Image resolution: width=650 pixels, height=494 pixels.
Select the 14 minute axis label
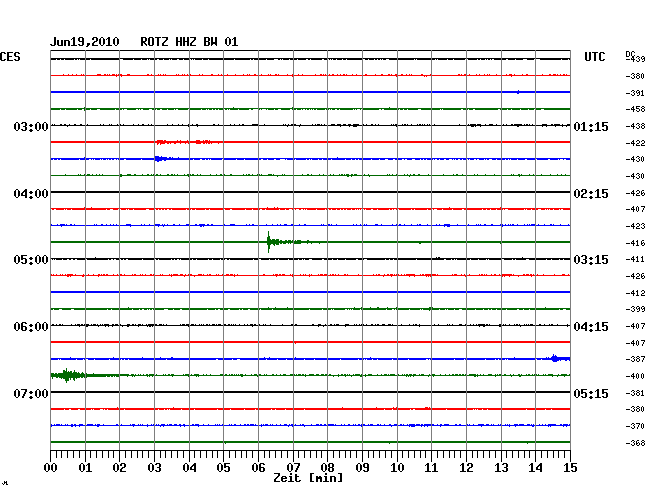535,467
